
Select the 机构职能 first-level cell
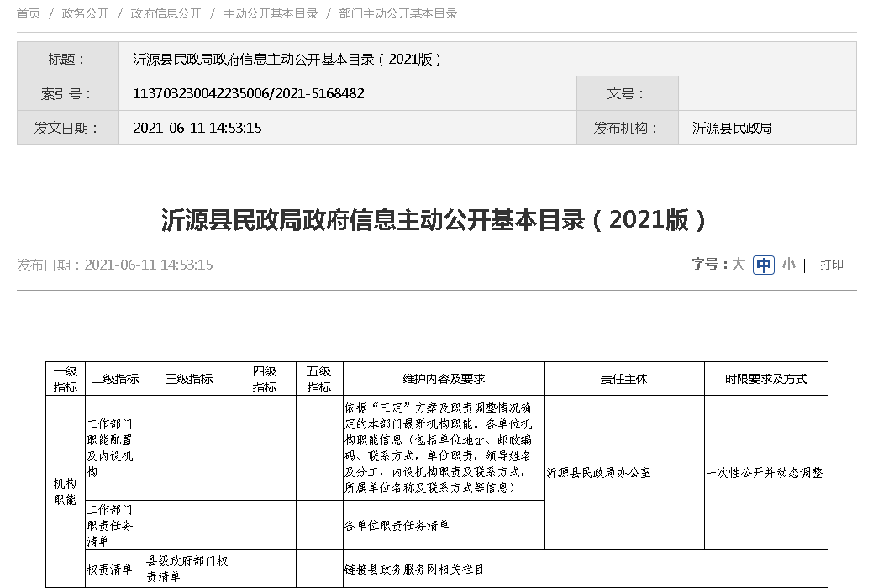(65, 491)
